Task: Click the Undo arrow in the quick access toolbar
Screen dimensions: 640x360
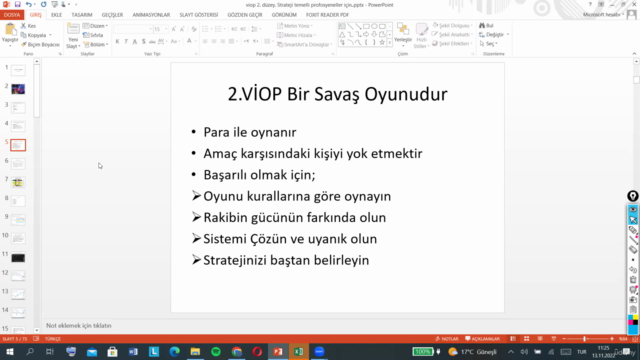Action: click(x=28, y=4)
